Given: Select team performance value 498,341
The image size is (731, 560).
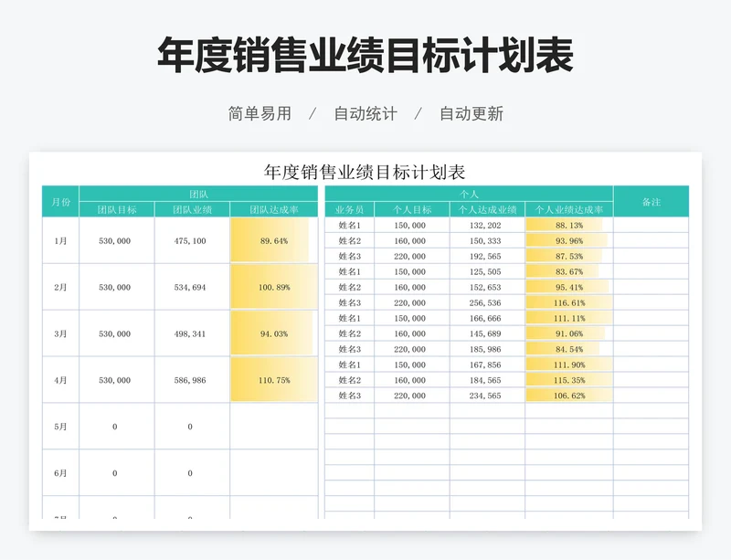Looking at the screenshot, I should click(190, 333).
